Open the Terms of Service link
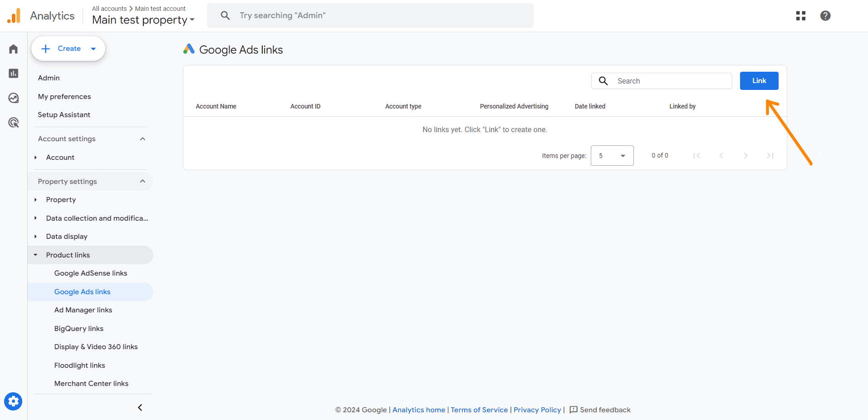This screenshot has height=420, width=868. (479, 410)
